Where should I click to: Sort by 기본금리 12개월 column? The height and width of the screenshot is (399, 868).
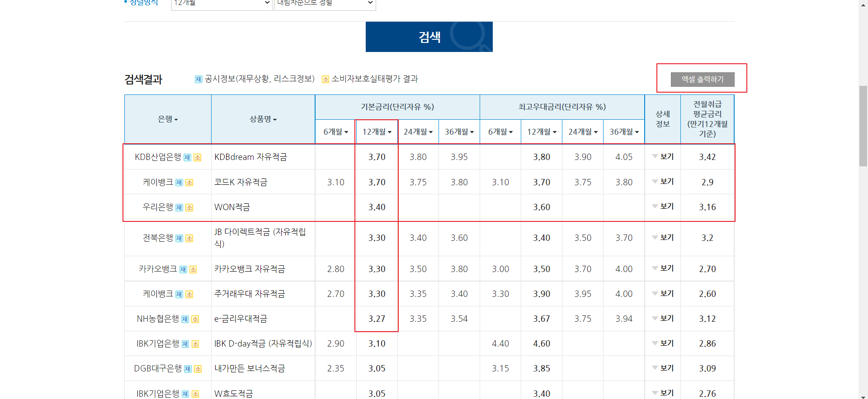(x=377, y=132)
